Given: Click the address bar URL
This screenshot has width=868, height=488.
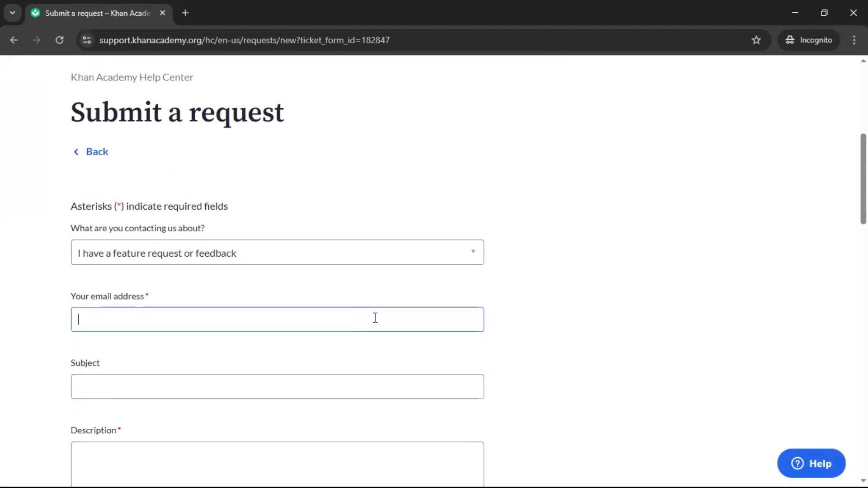Looking at the screenshot, I should 244,40.
